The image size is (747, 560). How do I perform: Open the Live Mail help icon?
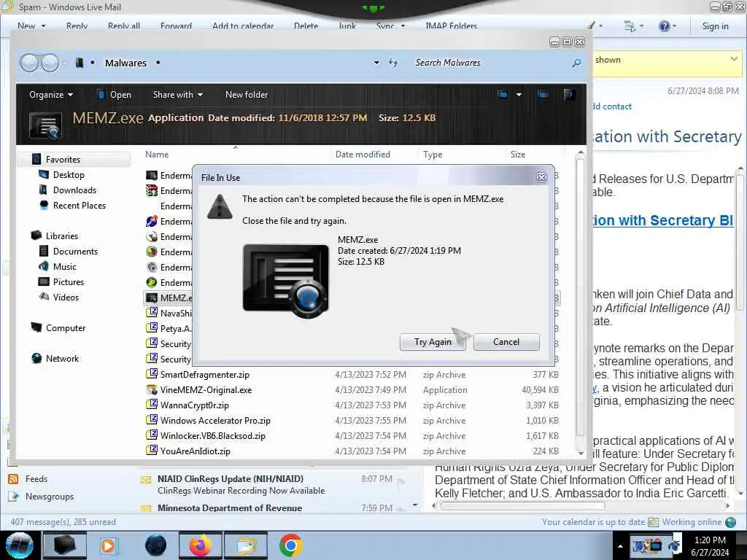pos(664,26)
